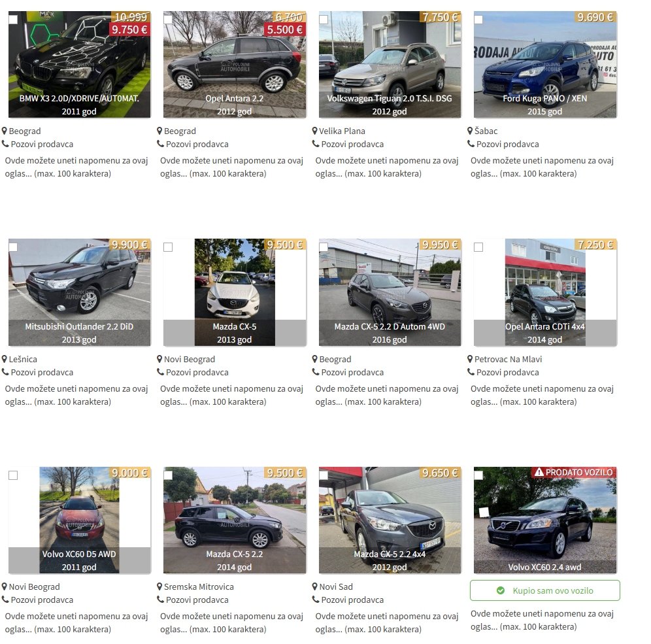Screen dimensions: 651x644
Task: Click the phone icon for the Lešnica listing
Action: coord(5,372)
